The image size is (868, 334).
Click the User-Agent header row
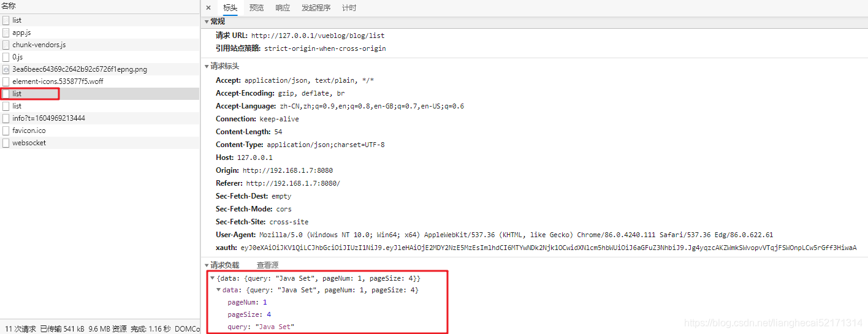(495, 235)
